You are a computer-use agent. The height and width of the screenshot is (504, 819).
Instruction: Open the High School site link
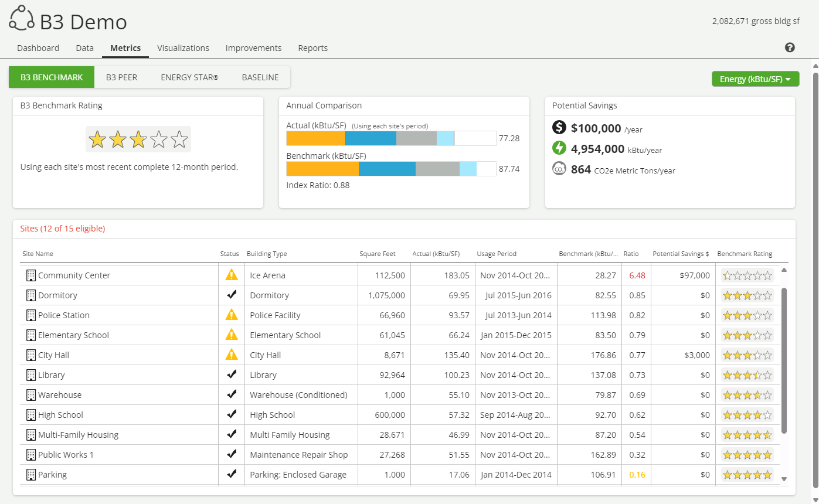(60, 415)
